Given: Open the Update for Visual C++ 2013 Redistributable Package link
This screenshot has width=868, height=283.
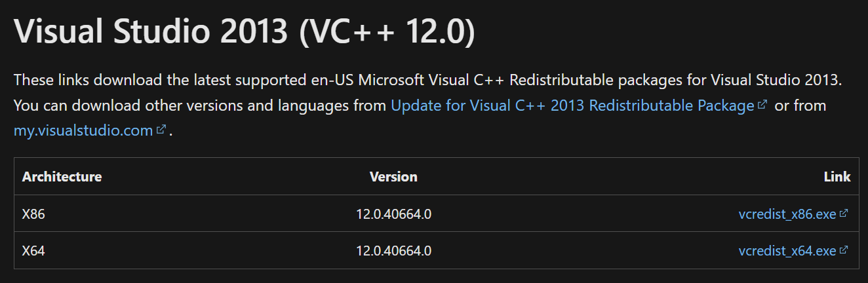Looking at the screenshot, I should (572, 105).
